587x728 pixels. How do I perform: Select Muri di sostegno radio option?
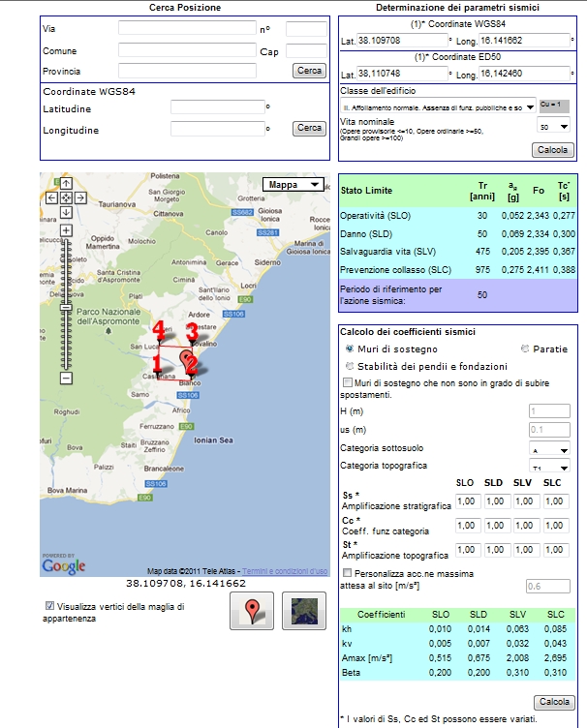(x=350, y=349)
